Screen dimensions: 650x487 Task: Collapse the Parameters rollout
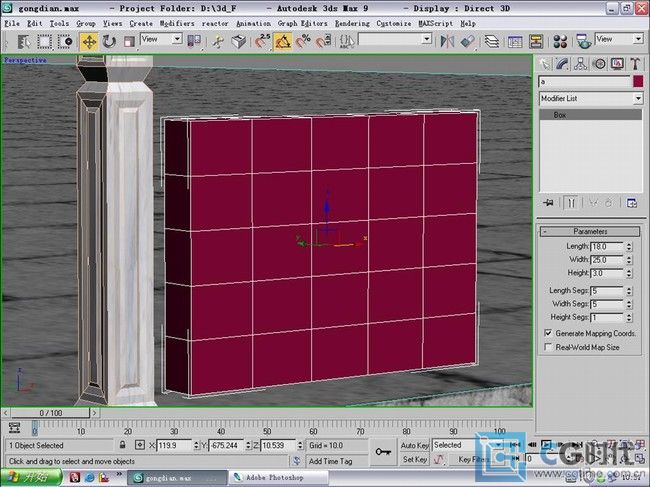[x=590, y=231]
